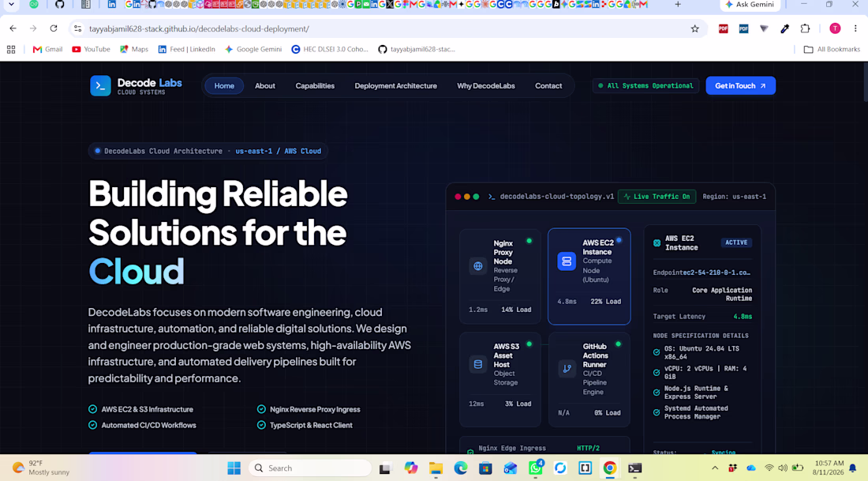Bookmark this page with the star icon

(694, 28)
